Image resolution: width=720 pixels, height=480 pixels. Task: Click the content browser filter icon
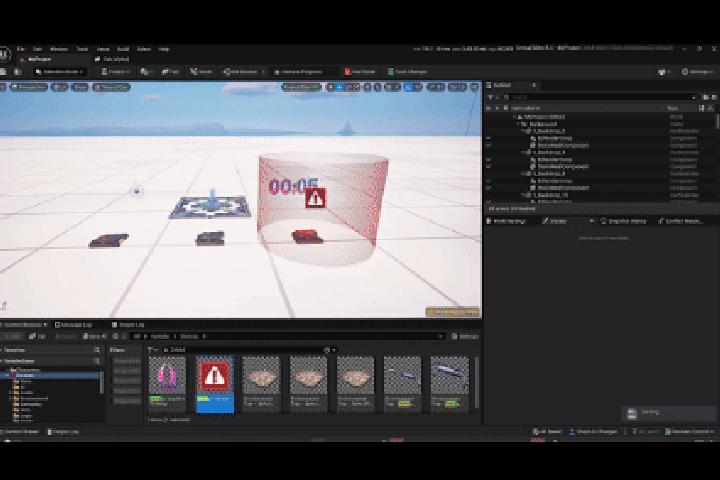coord(152,350)
